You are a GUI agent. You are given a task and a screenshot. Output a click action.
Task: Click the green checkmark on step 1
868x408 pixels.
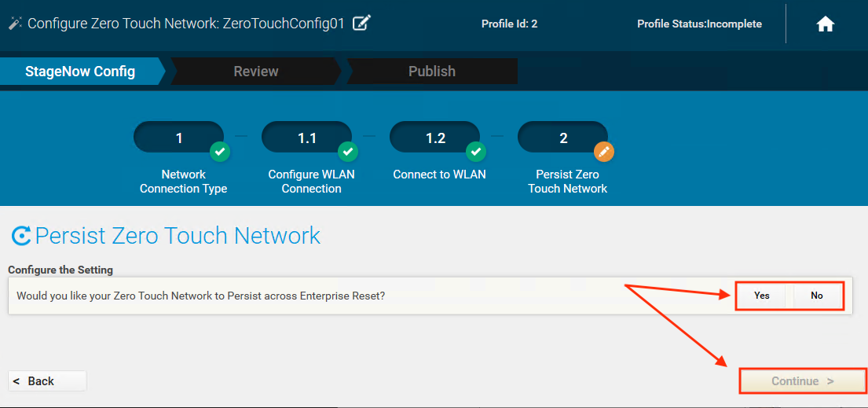pyautogui.click(x=219, y=151)
